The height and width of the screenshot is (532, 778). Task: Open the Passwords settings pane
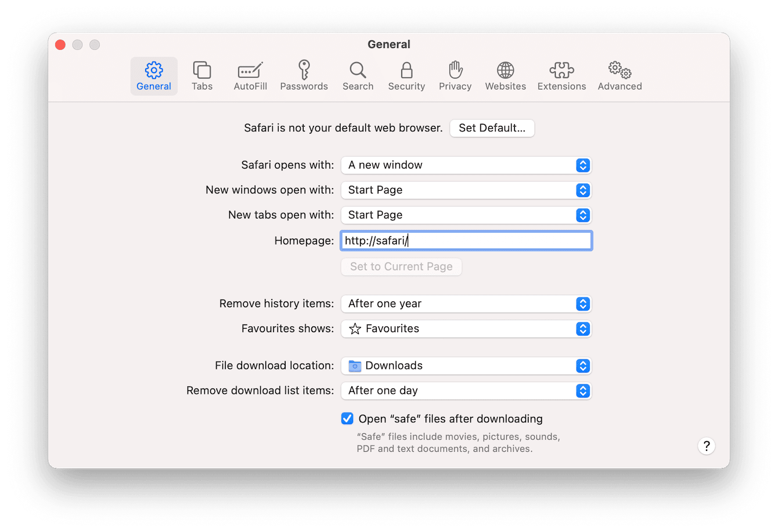point(304,76)
